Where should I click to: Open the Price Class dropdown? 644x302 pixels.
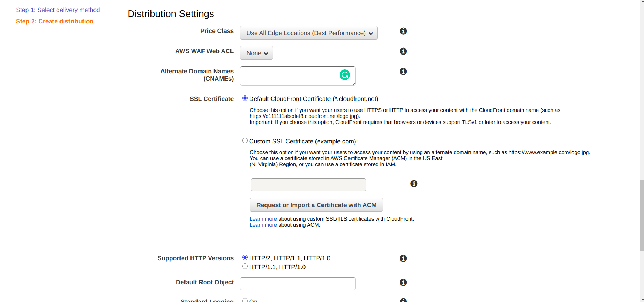(x=309, y=33)
